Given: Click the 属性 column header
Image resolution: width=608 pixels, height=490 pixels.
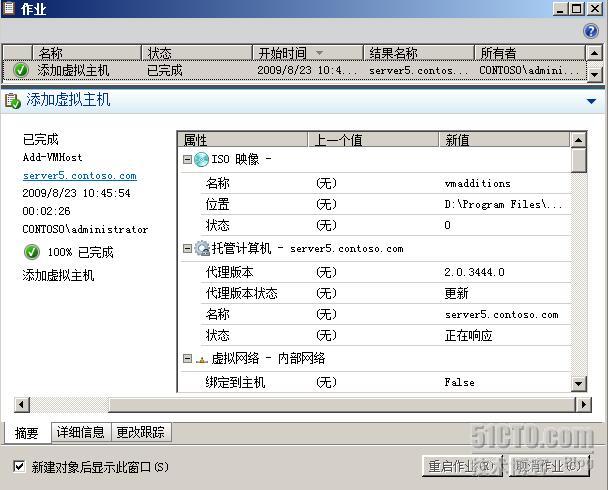Looking at the screenshot, I should (x=243, y=140).
